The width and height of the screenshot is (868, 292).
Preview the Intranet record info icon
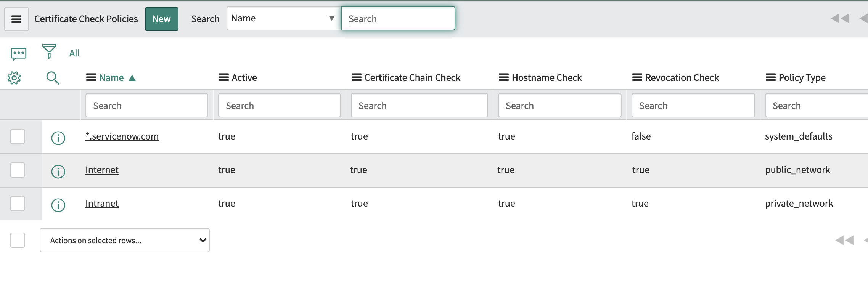58,205
